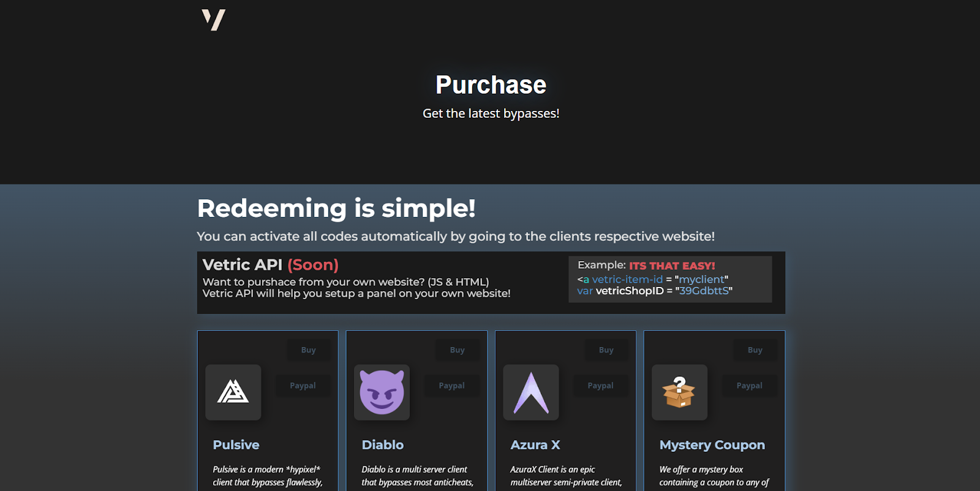
Task: Click Buy on the Diablo card
Action: click(458, 350)
